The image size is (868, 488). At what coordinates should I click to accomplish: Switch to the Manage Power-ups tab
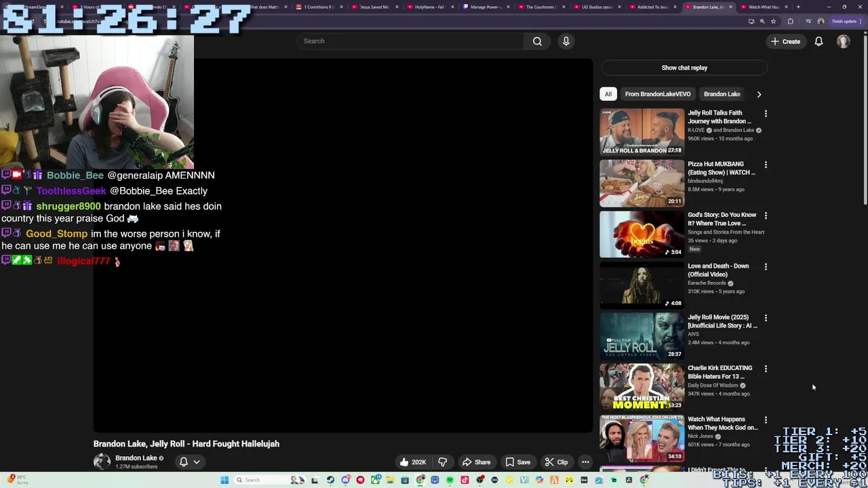(485, 7)
